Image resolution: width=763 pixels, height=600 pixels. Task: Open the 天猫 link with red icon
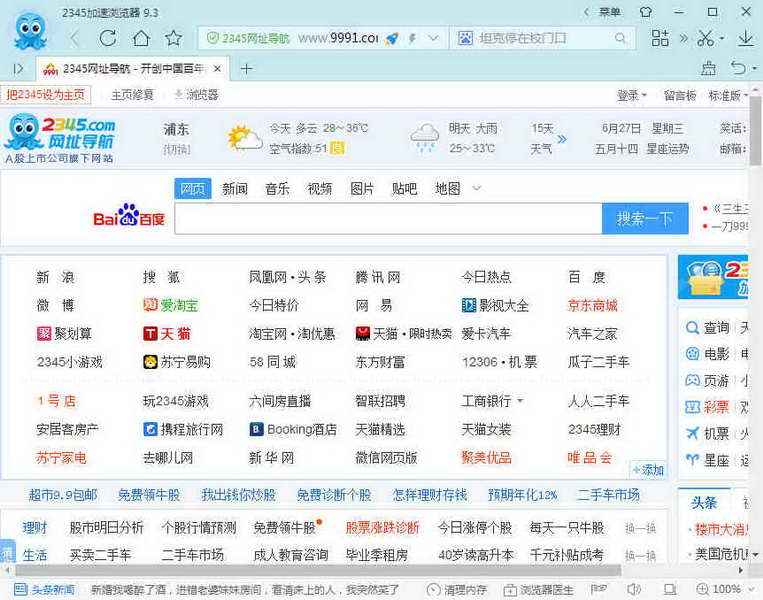point(167,334)
